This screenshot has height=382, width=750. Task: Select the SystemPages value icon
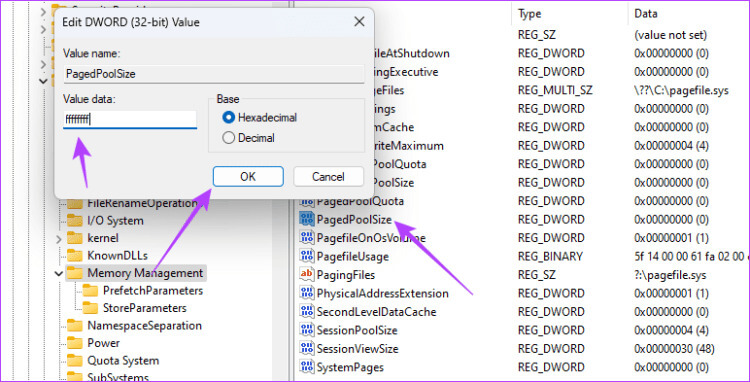click(306, 367)
